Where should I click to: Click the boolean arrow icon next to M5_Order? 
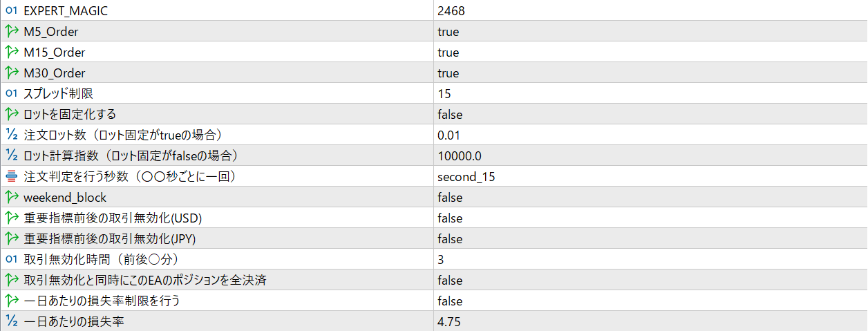pyautogui.click(x=11, y=32)
